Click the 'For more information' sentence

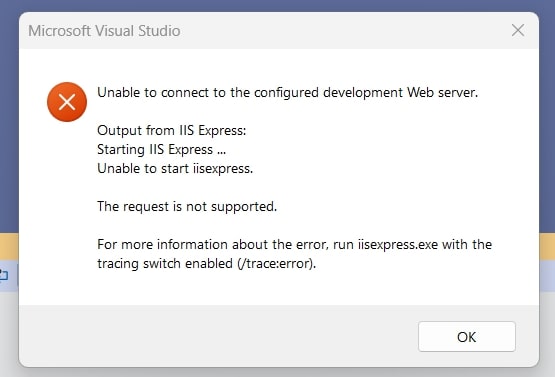(294, 254)
